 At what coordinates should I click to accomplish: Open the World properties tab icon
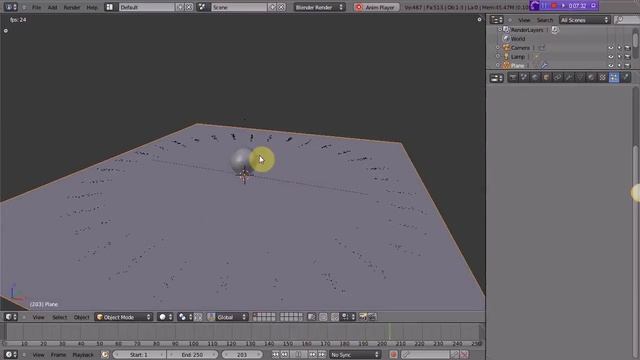(535, 78)
